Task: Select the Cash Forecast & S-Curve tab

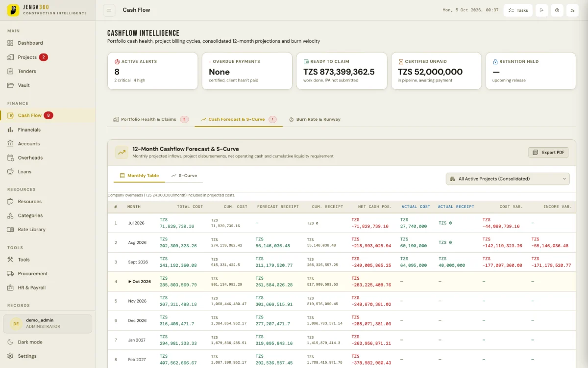Action: [x=239, y=119]
